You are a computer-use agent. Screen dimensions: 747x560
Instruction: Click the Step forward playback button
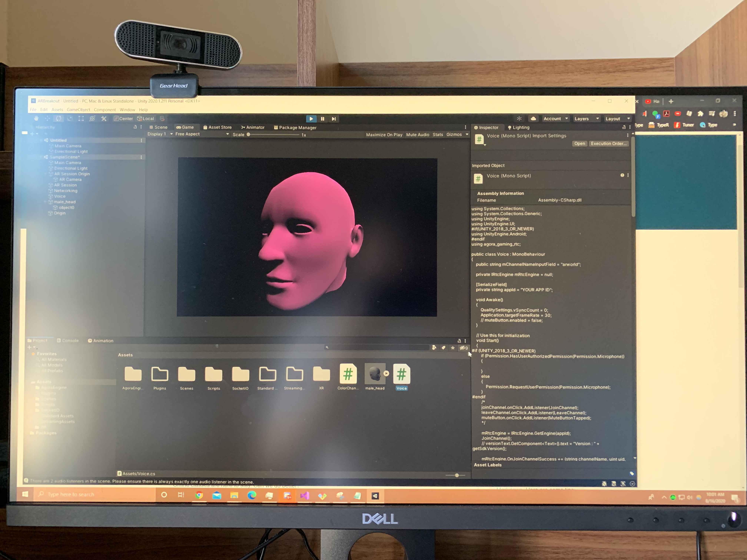pyautogui.click(x=334, y=119)
